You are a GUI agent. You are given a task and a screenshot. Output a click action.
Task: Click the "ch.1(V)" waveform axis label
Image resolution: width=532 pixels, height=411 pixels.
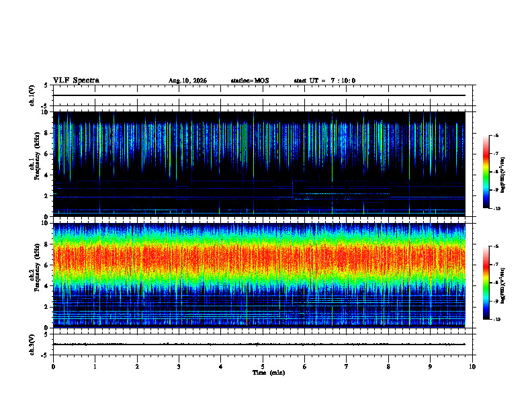click(x=32, y=95)
